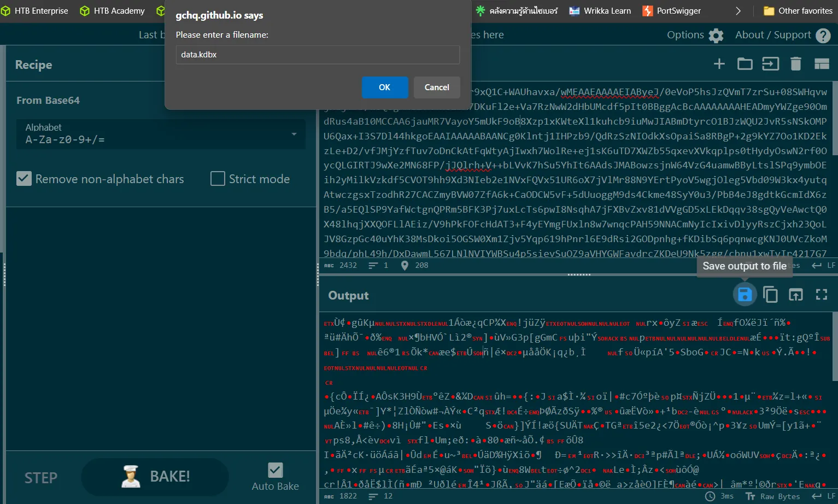
Task: Uncheck Remove non-alphabet chars
Action: coord(24,179)
